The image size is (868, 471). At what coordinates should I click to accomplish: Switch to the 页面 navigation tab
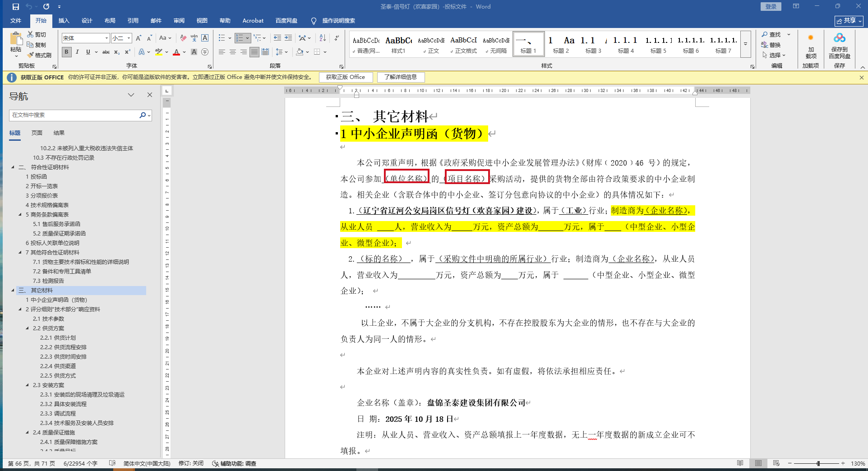pyautogui.click(x=37, y=133)
